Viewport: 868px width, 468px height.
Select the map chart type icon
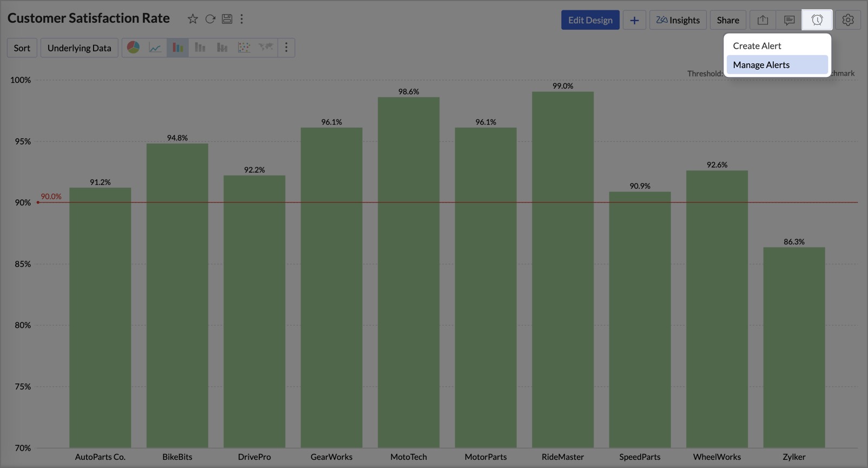[x=266, y=48]
